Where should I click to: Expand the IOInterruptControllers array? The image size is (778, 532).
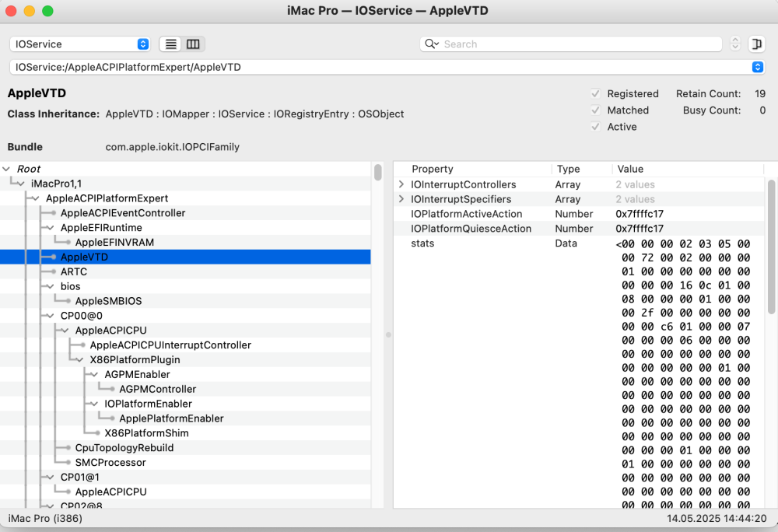(x=401, y=184)
